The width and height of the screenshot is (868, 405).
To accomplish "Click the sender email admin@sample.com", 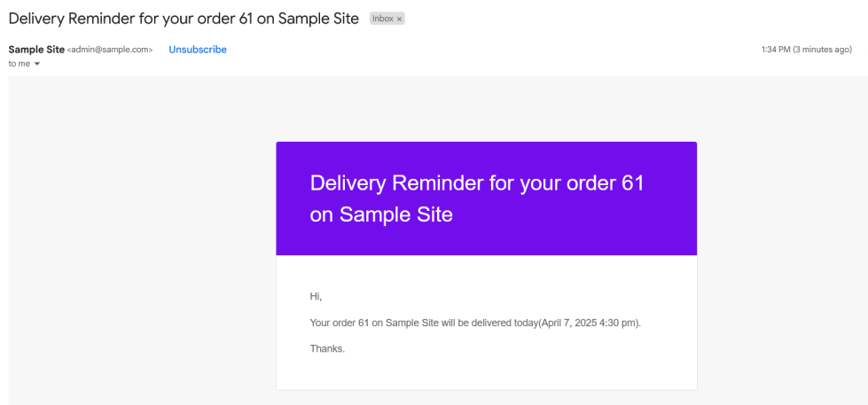I will [110, 50].
